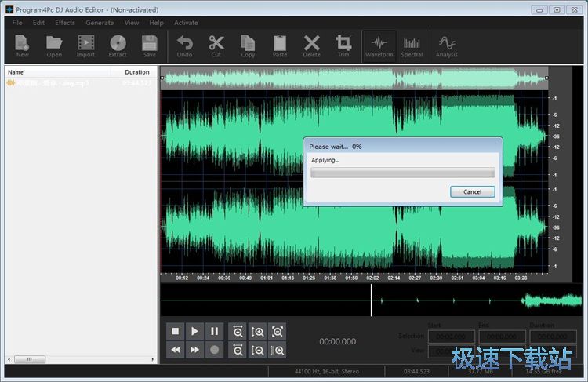588x382 pixels.
Task: Click the white playhead line in lower track
Action: click(372, 300)
